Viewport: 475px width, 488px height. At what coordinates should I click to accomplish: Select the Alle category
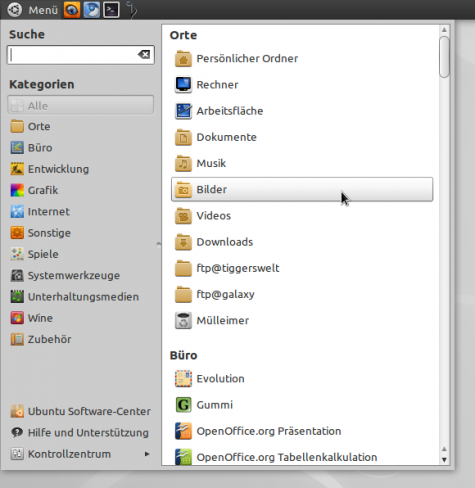[80, 105]
